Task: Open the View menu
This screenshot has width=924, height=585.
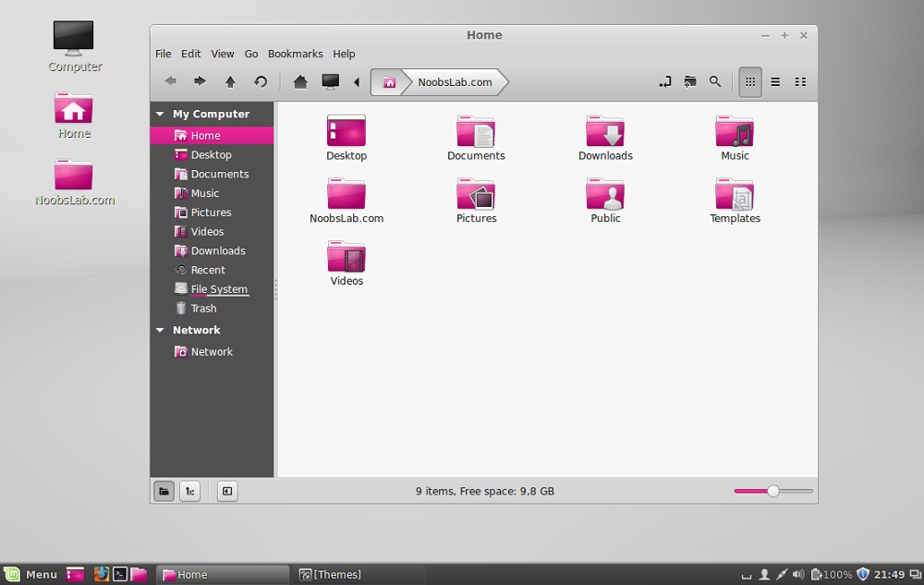Action: click(223, 54)
